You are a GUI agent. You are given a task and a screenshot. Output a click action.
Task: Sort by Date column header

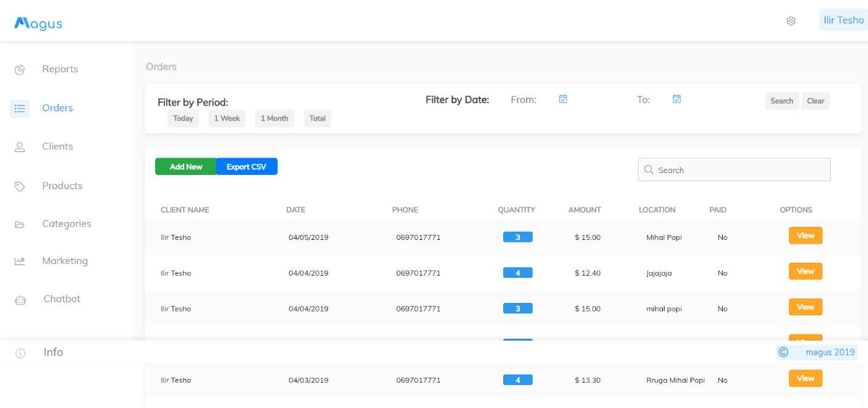[x=296, y=210]
